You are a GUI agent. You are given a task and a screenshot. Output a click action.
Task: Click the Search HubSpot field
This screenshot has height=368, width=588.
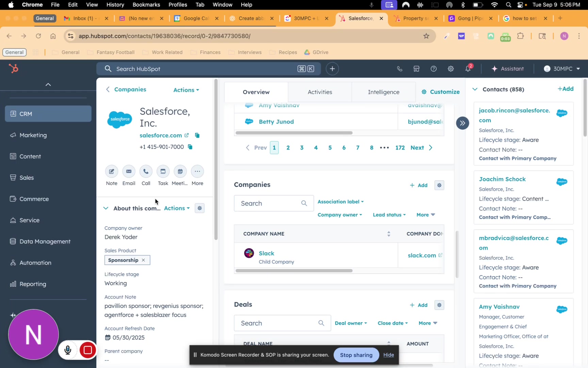(208, 69)
